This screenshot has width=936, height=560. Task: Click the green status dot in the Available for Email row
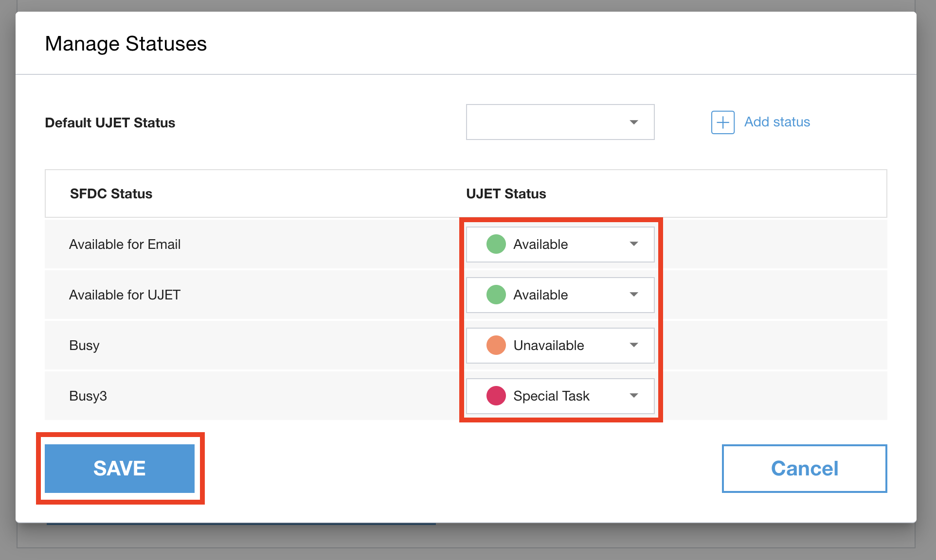496,244
